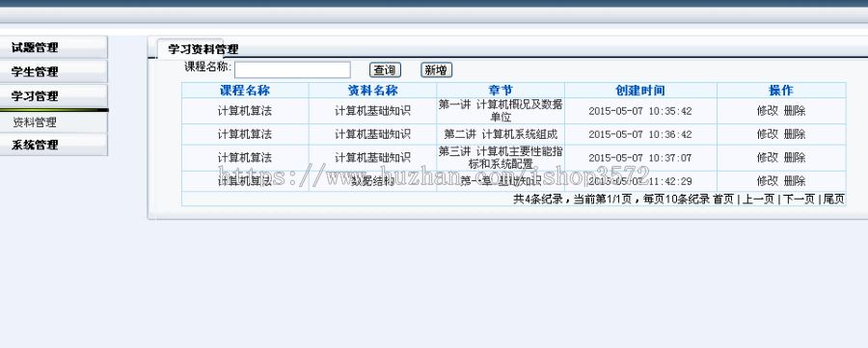This screenshot has height=348, width=868.
Task: Select the 2015-05-07 10:36:42 timestamp
Action: coord(640,134)
